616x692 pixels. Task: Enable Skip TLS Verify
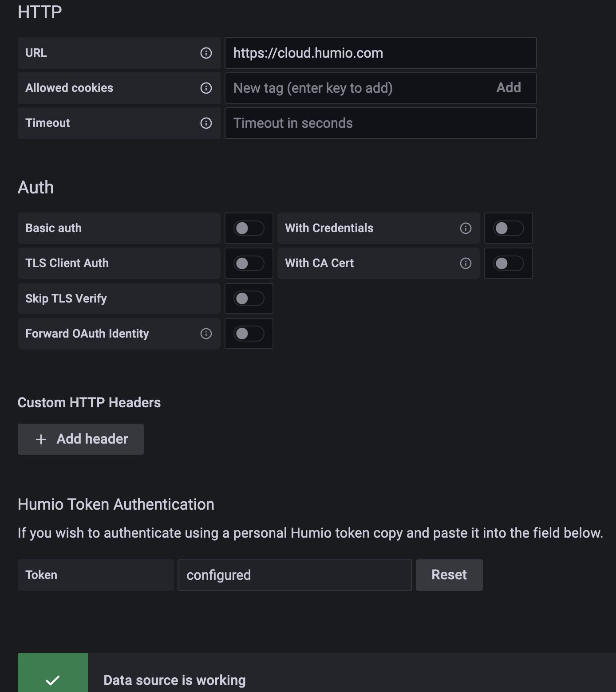pos(249,298)
